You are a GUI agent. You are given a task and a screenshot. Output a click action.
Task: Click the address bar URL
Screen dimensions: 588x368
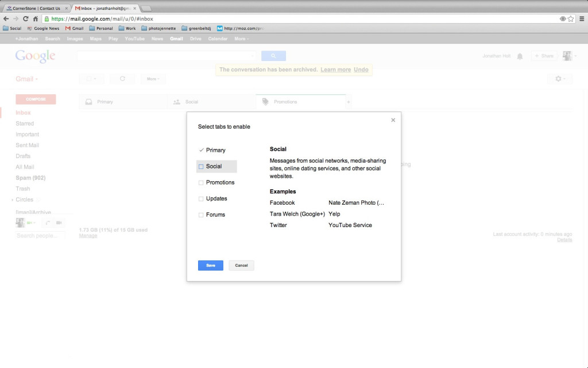(102, 19)
